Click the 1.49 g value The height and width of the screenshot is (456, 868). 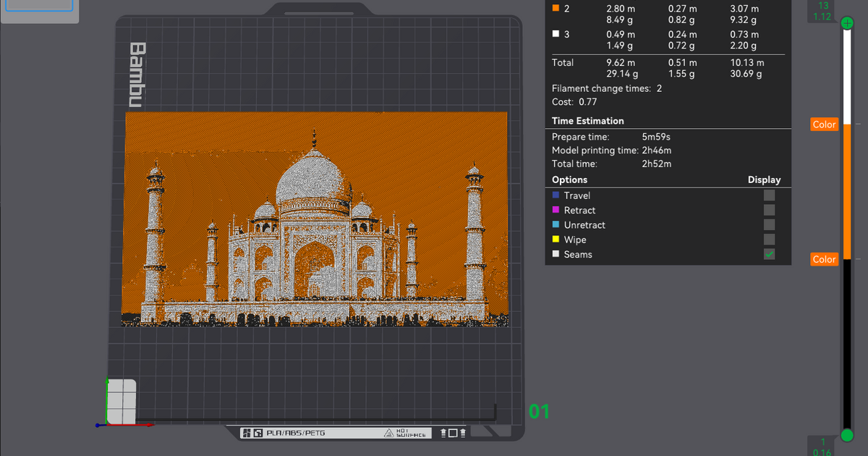pyautogui.click(x=619, y=46)
